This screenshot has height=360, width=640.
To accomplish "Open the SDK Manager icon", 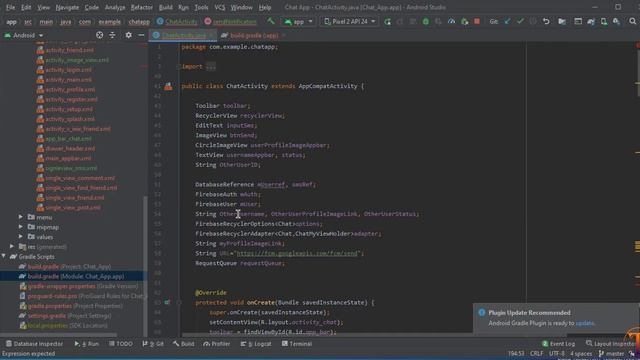I will (616, 21).
